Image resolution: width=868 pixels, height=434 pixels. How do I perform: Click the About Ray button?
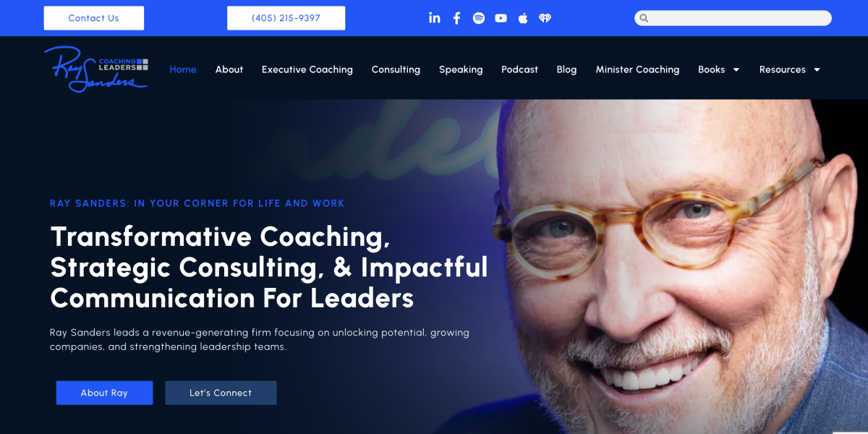[x=104, y=393]
